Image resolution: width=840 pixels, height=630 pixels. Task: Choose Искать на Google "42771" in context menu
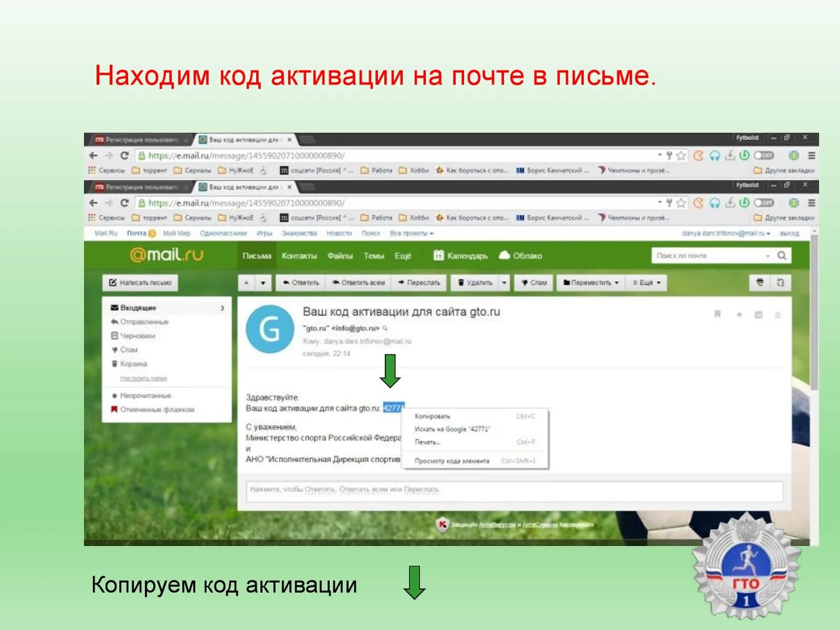(475, 429)
